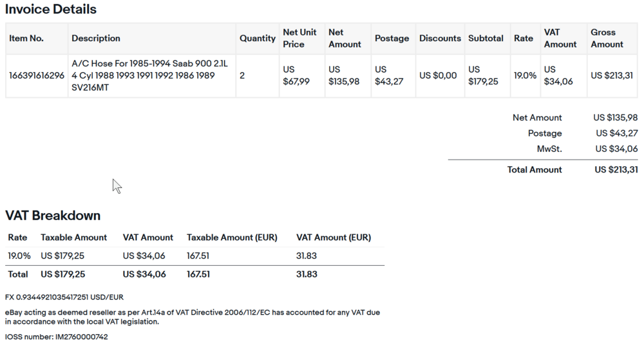Select the 'Taxable Amount' column header

[x=73, y=238]
